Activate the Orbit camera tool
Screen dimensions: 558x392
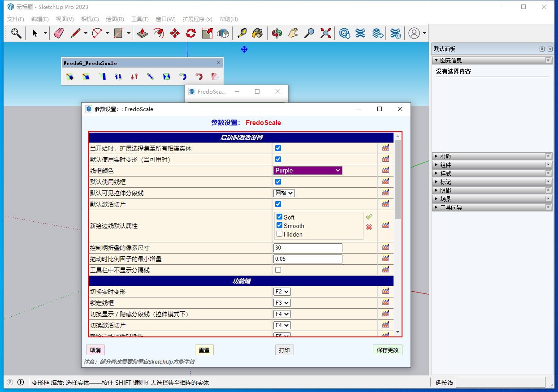pos(277,33)
